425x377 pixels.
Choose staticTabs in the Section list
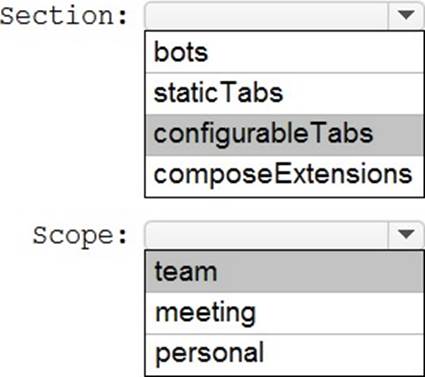285,93
